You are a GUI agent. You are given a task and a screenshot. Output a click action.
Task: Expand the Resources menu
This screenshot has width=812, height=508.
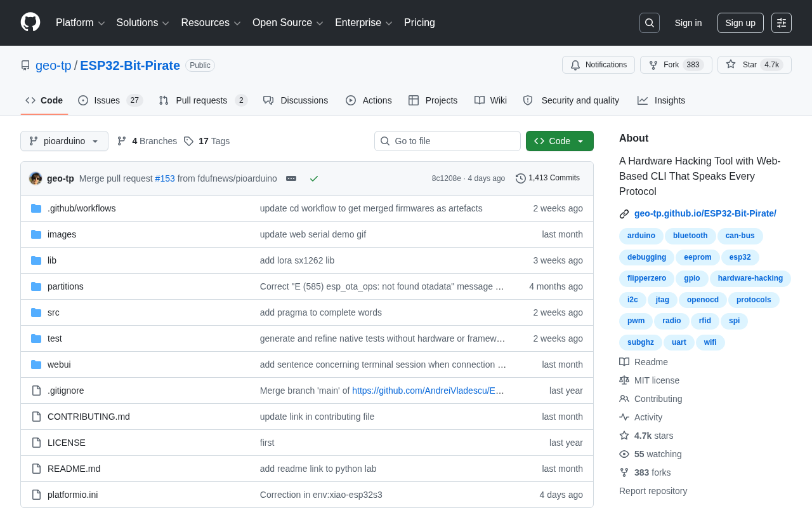click(211, 23)
